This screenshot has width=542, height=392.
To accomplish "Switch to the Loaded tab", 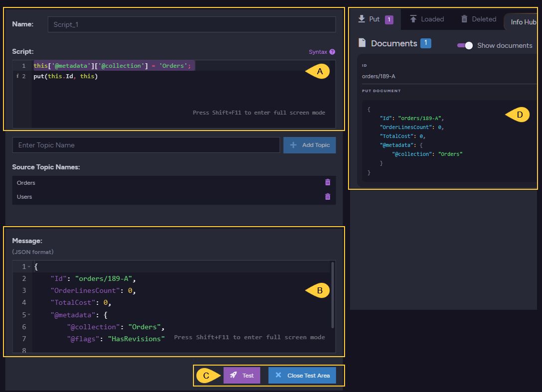I will tap(427, 19).
